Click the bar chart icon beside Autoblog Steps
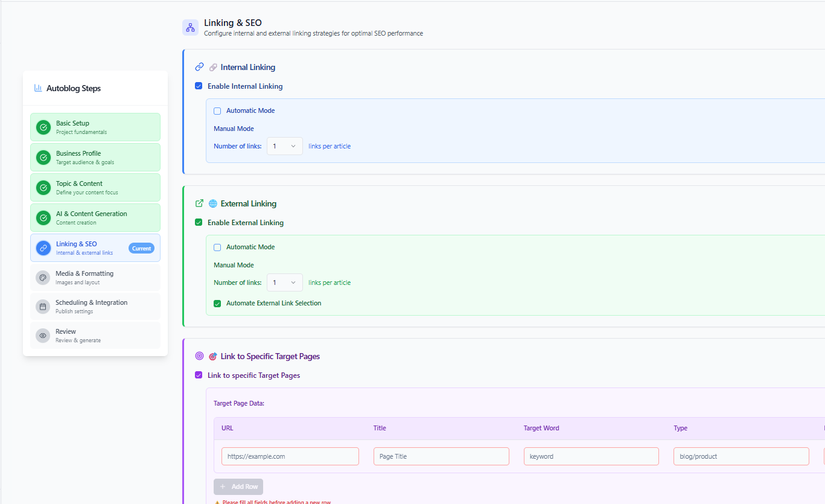This screenshot has width=825, height=504. [x=38, y=88]
